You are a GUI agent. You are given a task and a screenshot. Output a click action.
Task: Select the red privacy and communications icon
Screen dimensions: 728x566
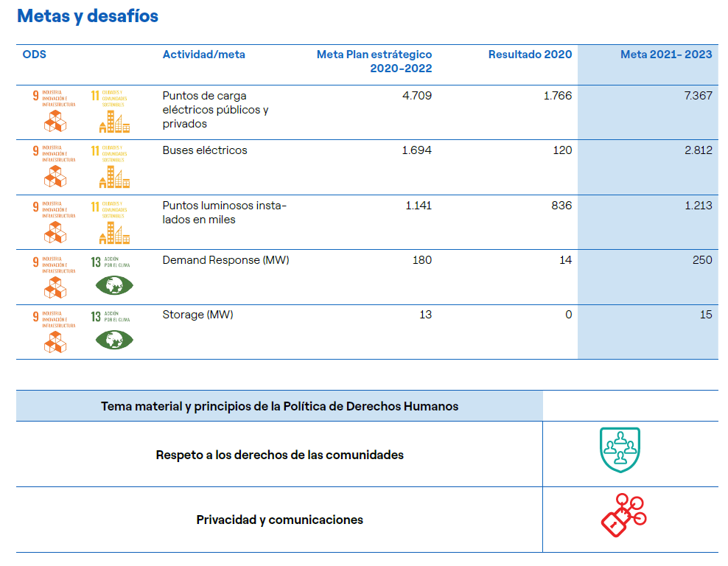[623, 516]
